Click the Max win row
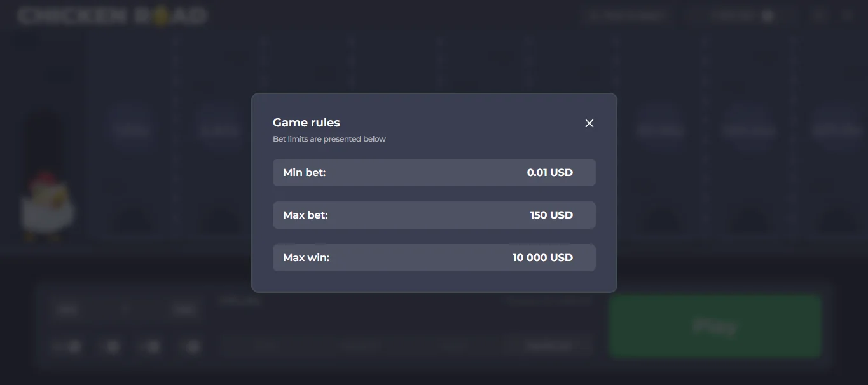Image resolution: width=868 pixels, height=385 pixels. coord(434,257)
